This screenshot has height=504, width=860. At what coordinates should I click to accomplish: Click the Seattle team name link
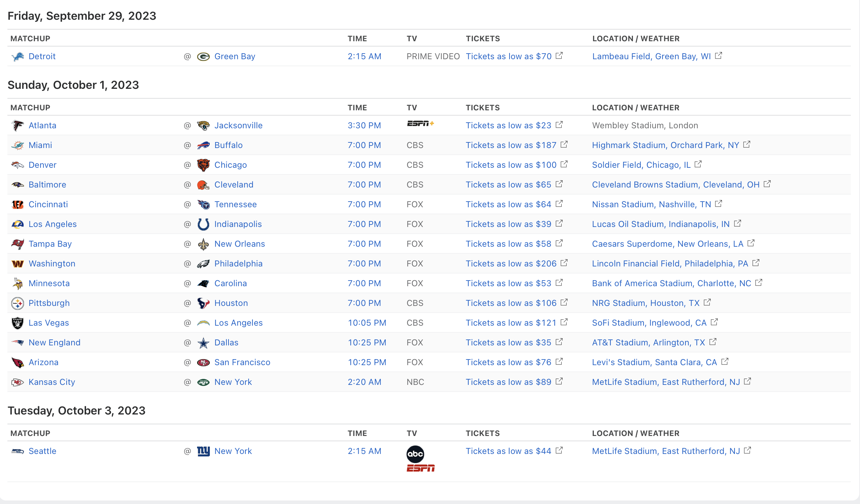pyautogui.click(x=42, y=451)
